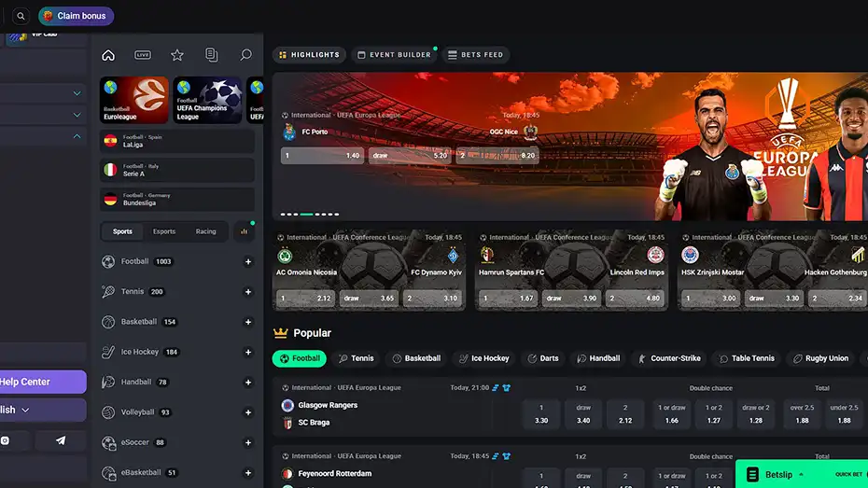Open the Germany Bundesliga league
This screenshot has width=868, height=488.
click(177, 199)
